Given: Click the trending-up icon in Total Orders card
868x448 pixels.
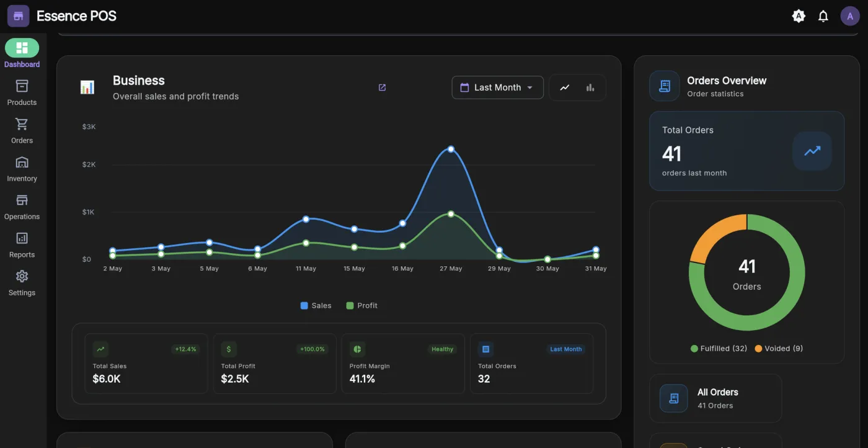Looking at the screenshot, I should [812, 151].
